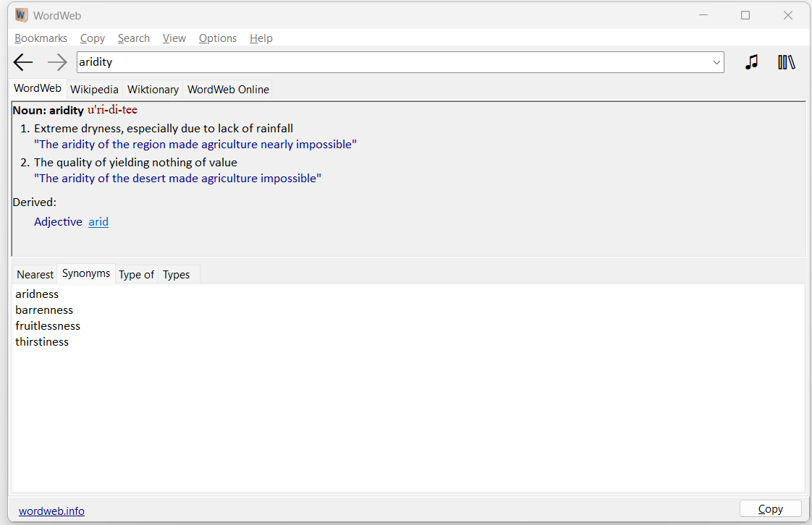Screen dimensions: 812x525
Task: Click the pronunciation text u'ri-di-tee
Action: pos(112,110)
